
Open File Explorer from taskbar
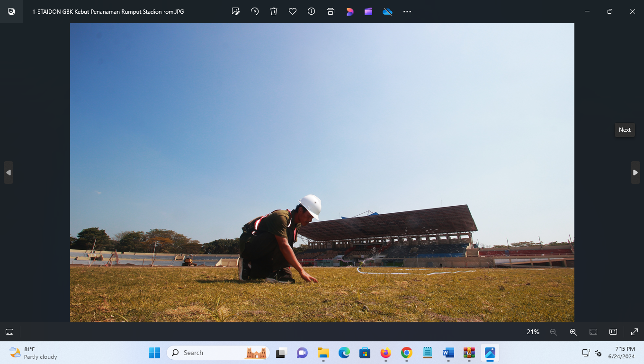pyautogui.click(x=323, y=353)
